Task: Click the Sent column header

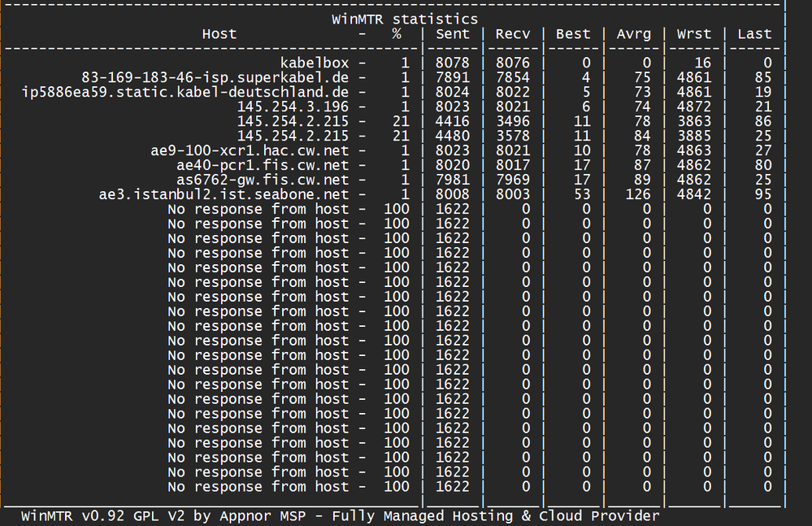Action: pyautogui.click(x=453, y=34)
